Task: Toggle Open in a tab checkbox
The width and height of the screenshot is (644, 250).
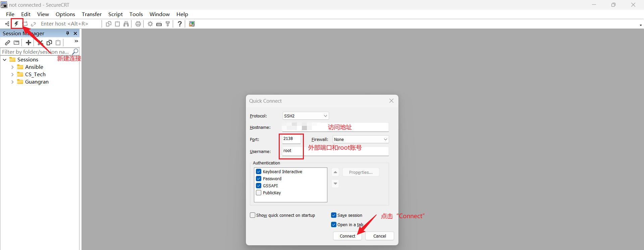Action: [334, 224]
